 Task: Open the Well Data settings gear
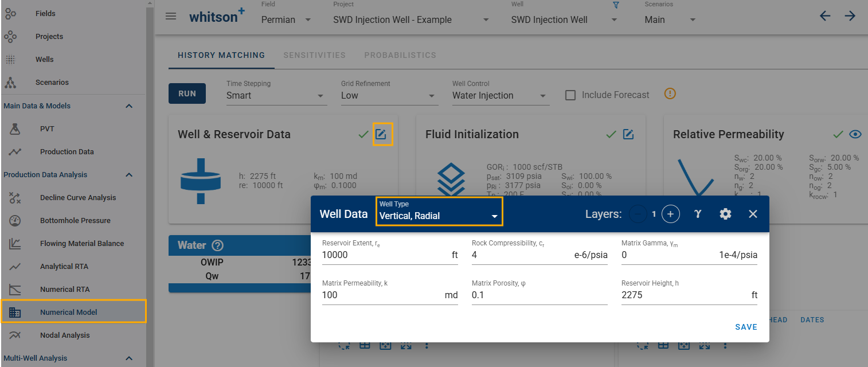coord(725,214)
